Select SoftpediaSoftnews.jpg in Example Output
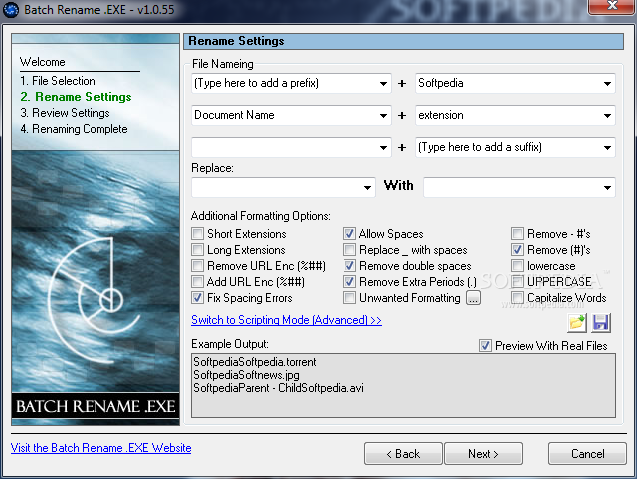Image resolution: width=637 pixels, height=479 pixels. click(246, 375)
